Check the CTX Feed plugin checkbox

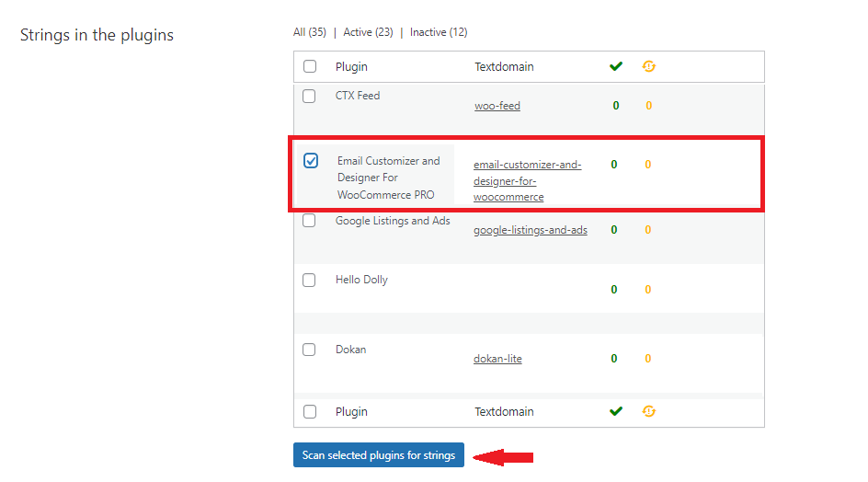coord(309,96)
